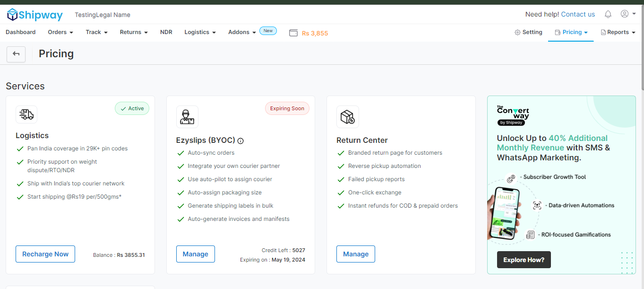Open the NDR menu item
Screen dimensions: 644x289
(x=166, y=32)
